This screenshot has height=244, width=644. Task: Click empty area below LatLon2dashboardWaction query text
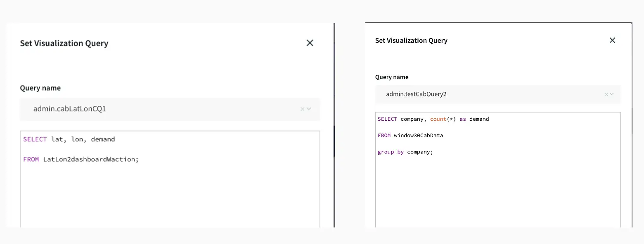click(169, 194)
